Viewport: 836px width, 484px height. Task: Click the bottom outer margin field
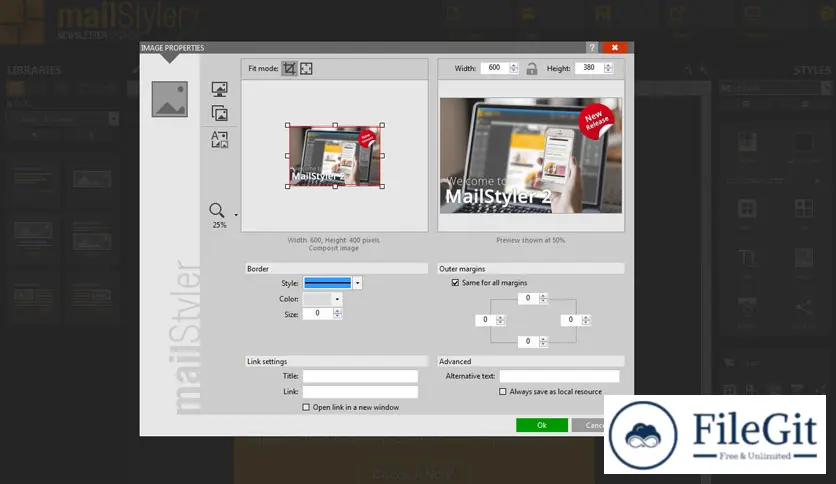click(x=528, y=341)
